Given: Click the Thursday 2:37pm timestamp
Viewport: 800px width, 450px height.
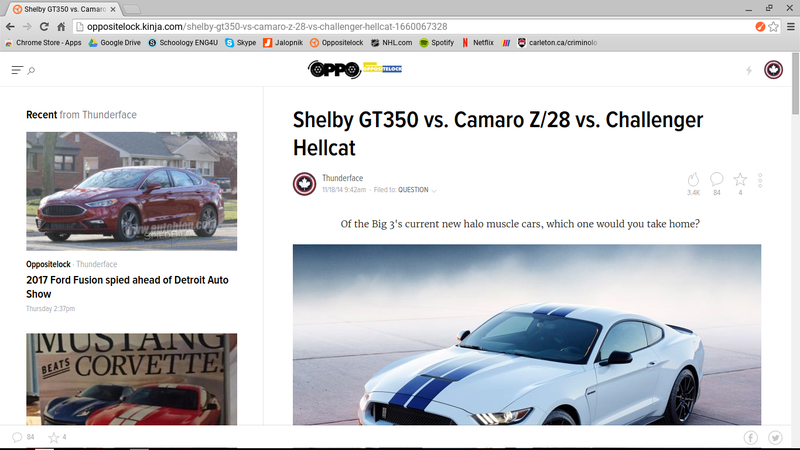Looking at the screenshot, I should (51, 309).
